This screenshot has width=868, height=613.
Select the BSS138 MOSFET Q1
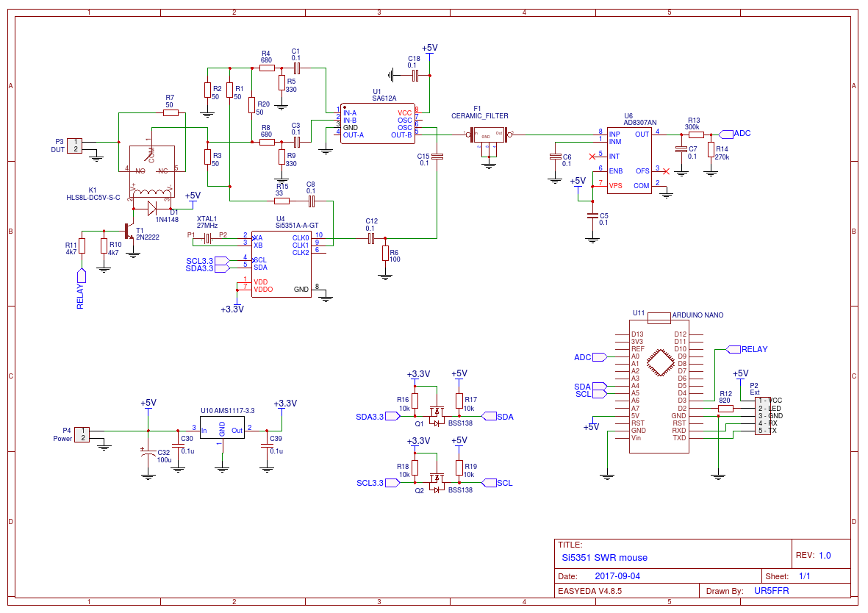click(x=437, y=417)
